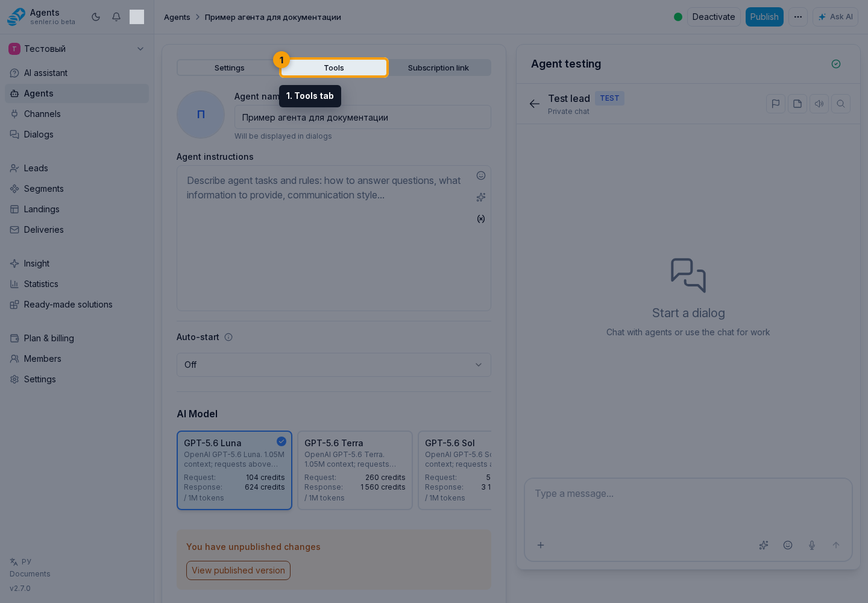
Task: Click the search icon in chat header
Action: point(841,104)
